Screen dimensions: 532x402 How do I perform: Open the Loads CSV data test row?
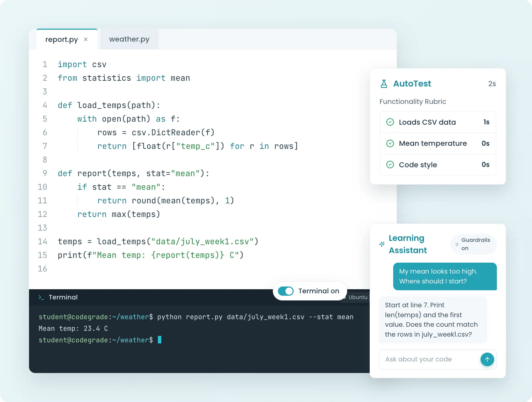438,122
